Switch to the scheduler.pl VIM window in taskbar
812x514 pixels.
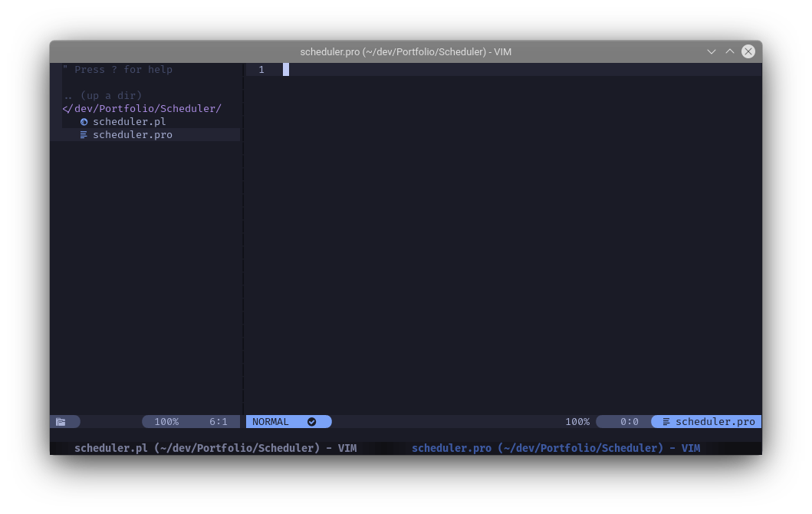(215, 448)
